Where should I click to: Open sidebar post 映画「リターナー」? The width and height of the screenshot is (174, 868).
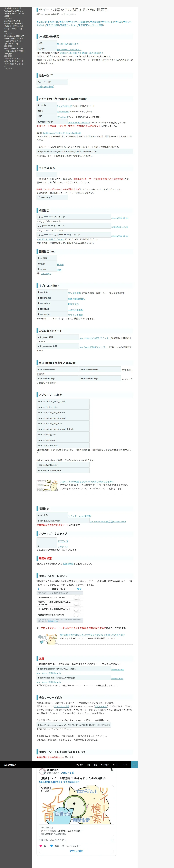point(14,51)
